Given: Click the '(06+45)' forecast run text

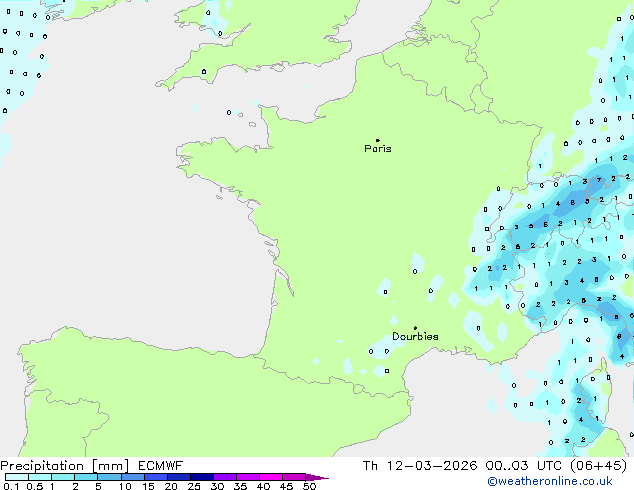Looking at the screenshot, I should tap(599, 466).
